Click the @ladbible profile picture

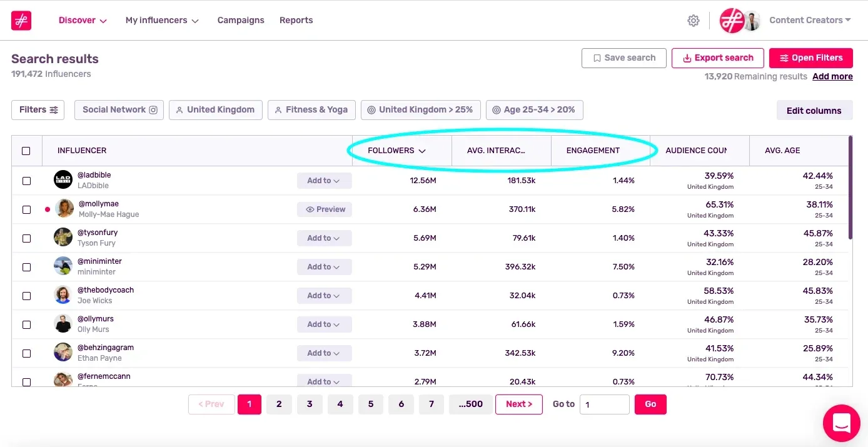(x=63, y=180)
